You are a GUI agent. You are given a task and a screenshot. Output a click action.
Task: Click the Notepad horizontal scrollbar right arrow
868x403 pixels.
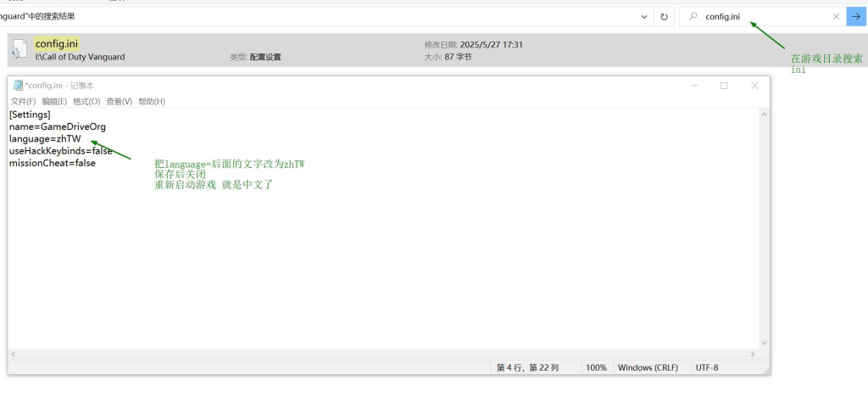[753, 354]
